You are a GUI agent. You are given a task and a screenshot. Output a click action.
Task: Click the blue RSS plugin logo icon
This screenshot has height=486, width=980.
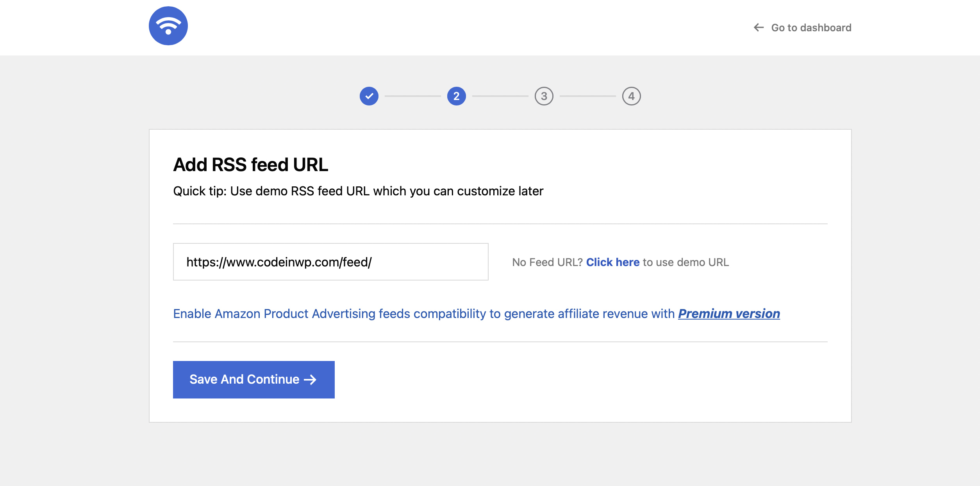(x=168, y=25)
